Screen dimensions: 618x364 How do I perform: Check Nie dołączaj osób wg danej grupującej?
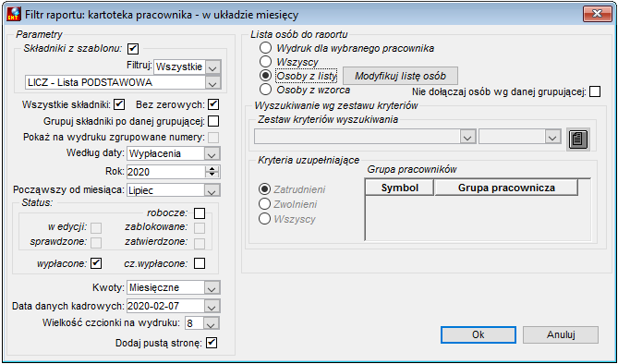point(595,91)
